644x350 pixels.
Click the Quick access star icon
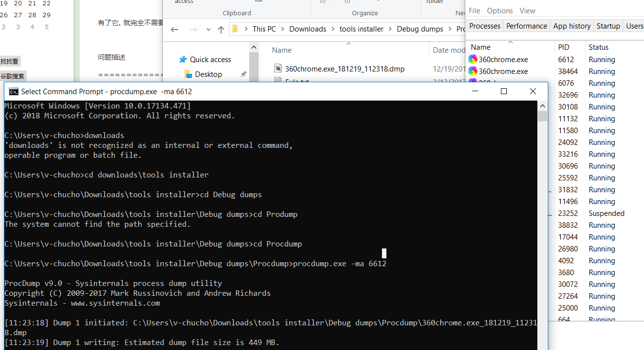[x=183, y=60]
